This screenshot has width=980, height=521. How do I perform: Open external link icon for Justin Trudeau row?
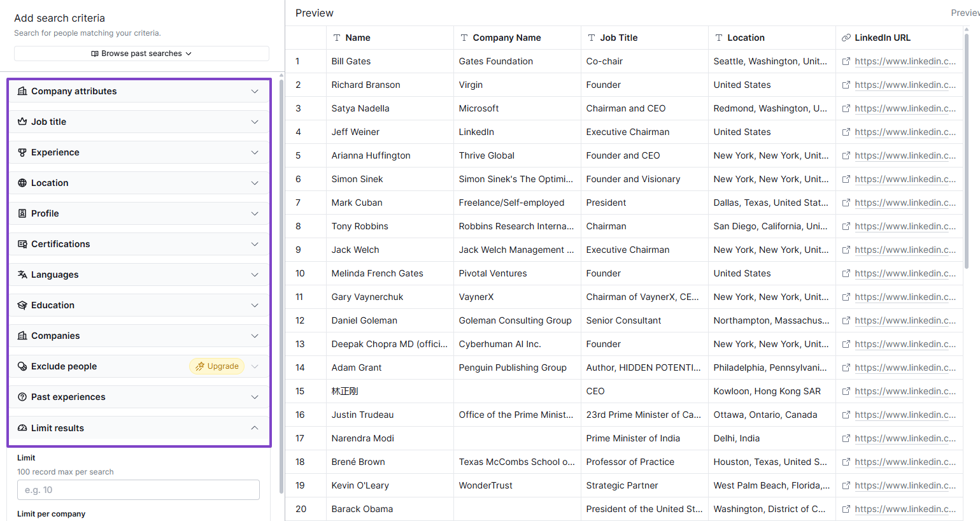click(846, 415)
